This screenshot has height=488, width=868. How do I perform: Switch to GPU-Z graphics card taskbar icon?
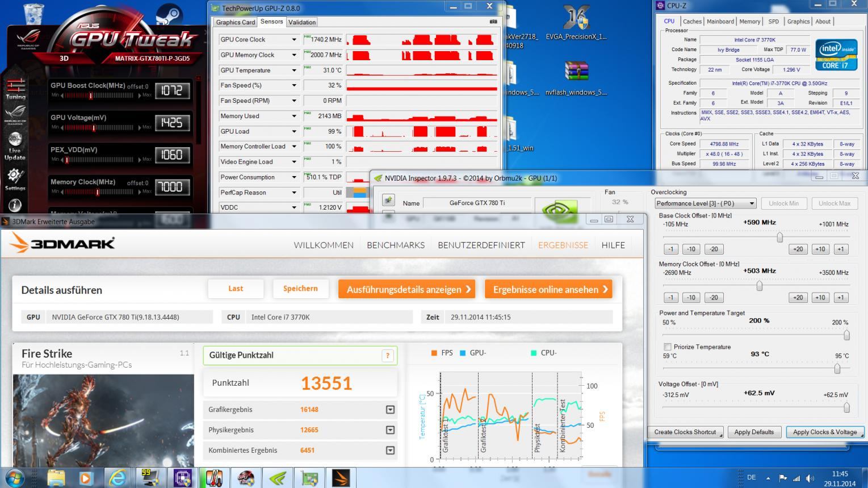pyautogui.click(x=309, y=478)
